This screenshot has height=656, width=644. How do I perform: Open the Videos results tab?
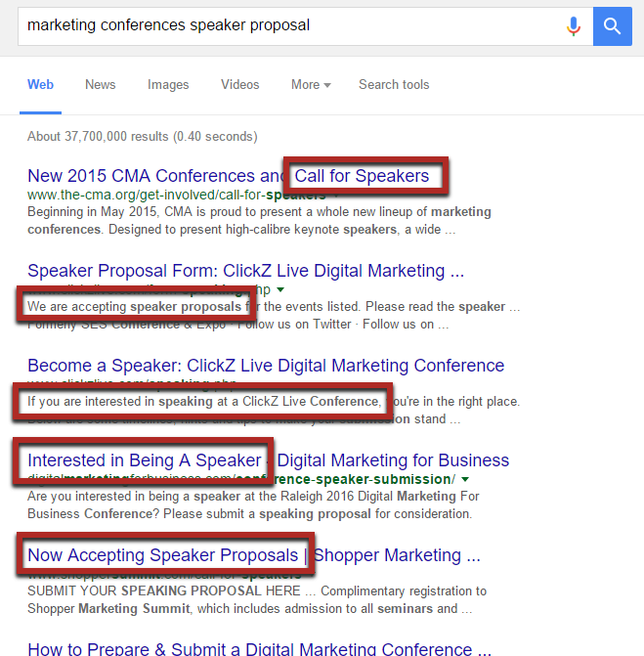(x=240, y=84)
